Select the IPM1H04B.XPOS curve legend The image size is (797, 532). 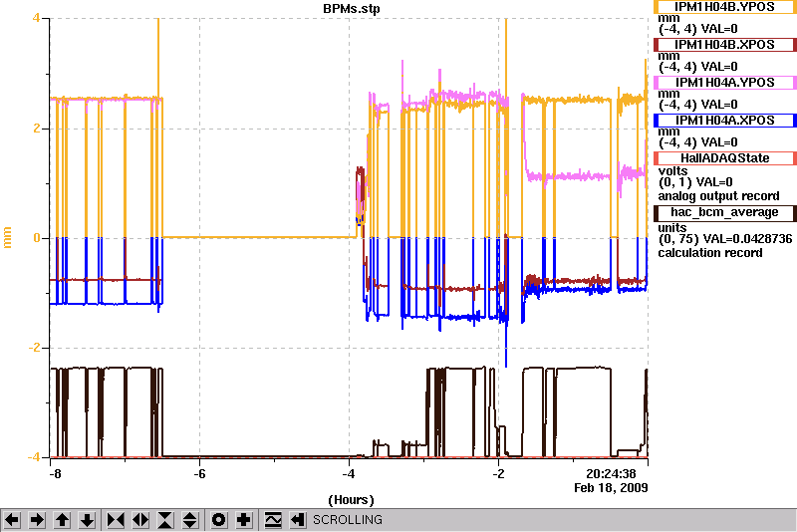coord(725,45)
